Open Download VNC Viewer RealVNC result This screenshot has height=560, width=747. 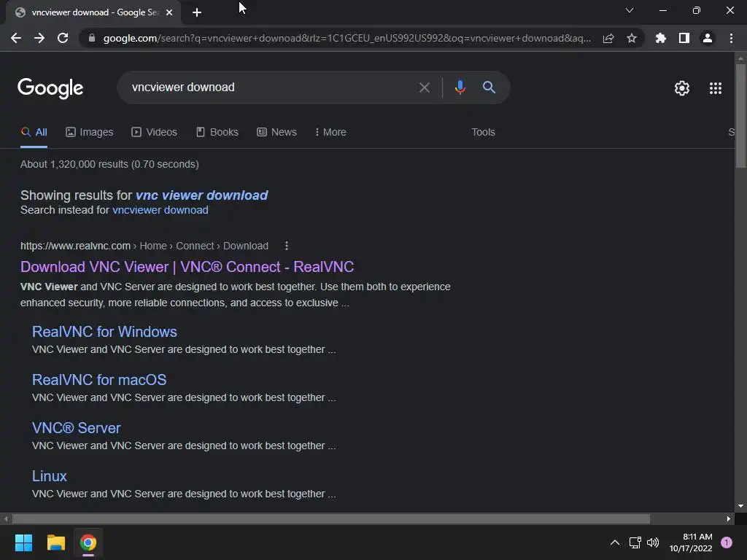tap(187, 267)
